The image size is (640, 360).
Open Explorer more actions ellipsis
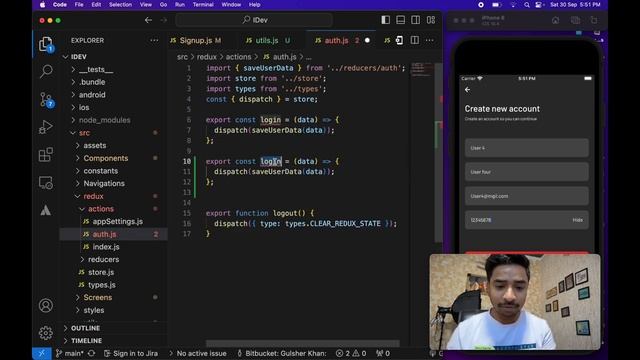tap(154, 40)
